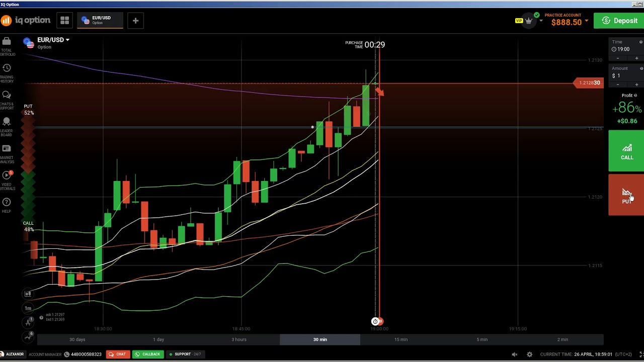This screenshot has width=644, height=362.
Task: Select the 2 min chart range
Action: tap(562, 339)
